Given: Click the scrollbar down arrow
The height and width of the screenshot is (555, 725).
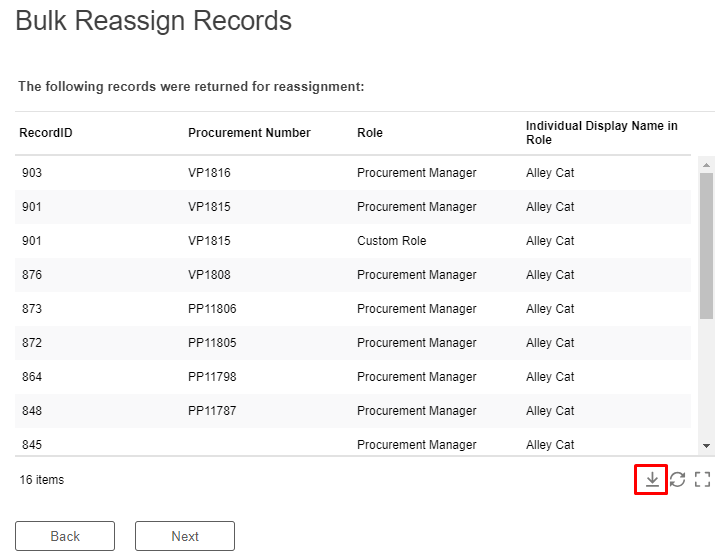Looking at the screenshot, I should click(706, 446).
